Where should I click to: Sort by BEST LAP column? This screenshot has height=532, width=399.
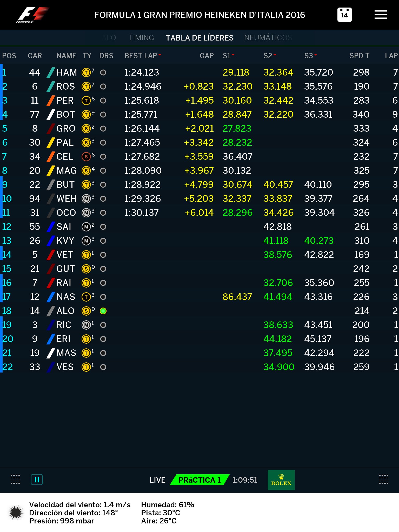[143, 56]
